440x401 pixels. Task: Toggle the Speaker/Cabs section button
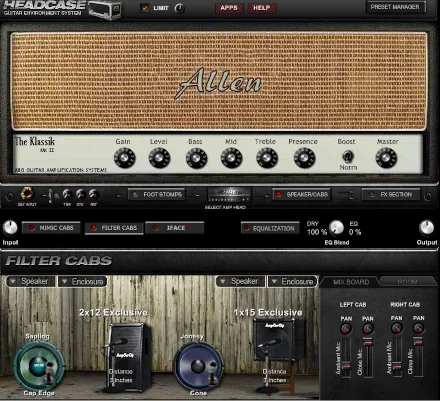(x=302, y=194)
